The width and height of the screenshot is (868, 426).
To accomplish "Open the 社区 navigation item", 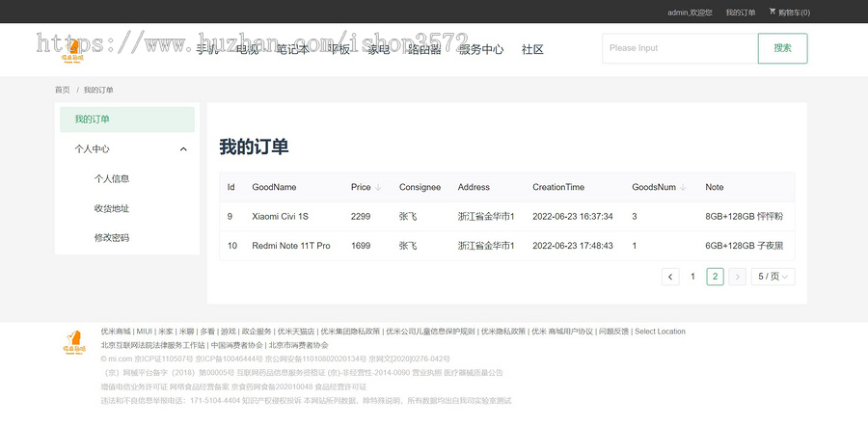I will (532, 49).
